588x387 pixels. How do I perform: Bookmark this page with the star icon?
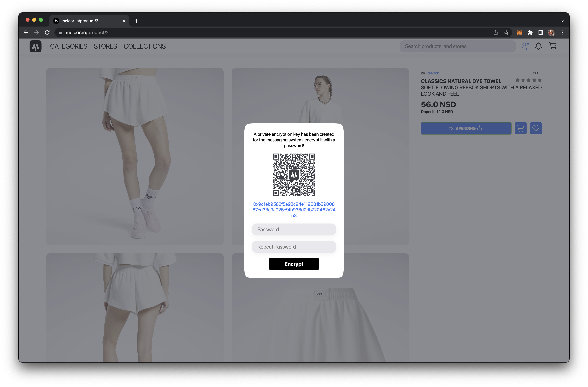(506, 32)
